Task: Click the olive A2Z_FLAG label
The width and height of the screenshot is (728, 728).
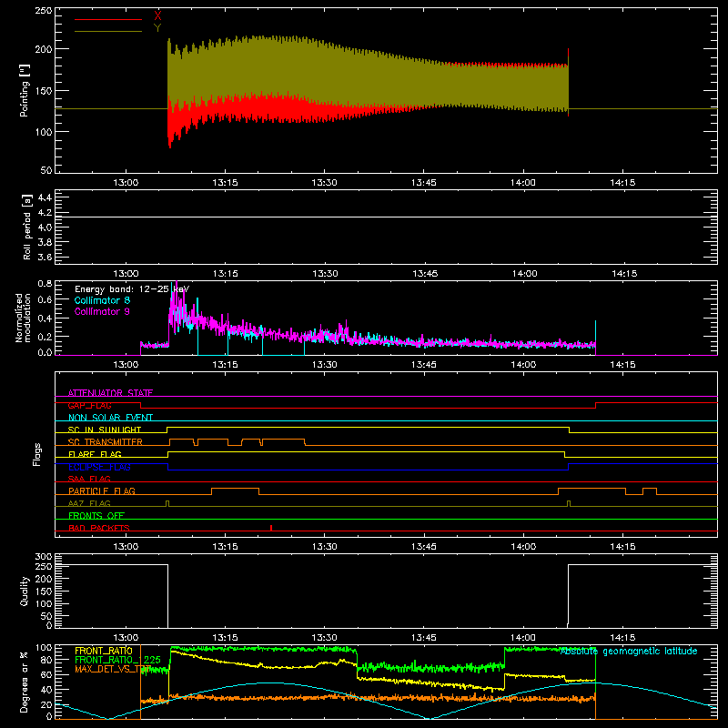Action: point(89,503)
